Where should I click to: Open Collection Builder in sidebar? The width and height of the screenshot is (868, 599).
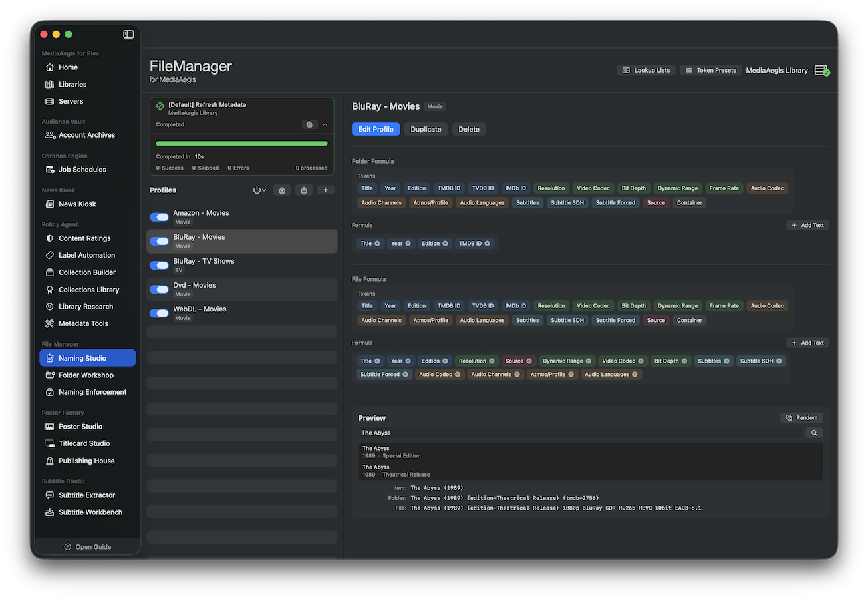click(87, 272)
